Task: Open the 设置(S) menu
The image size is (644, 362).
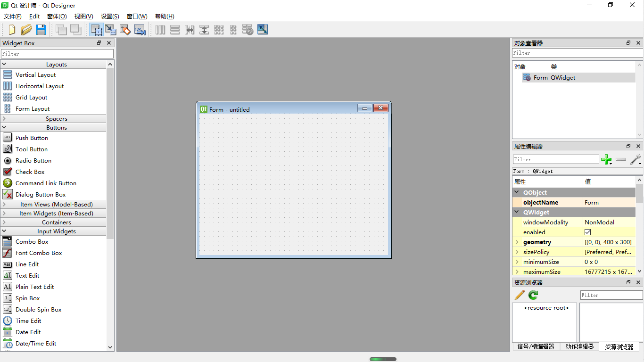Action: pos(110,16)
